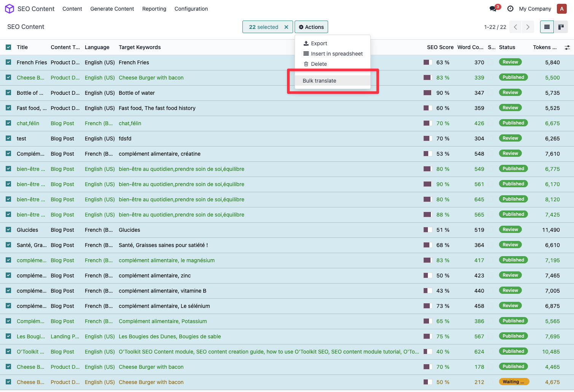Switch to kanban view

coord(561,27)
